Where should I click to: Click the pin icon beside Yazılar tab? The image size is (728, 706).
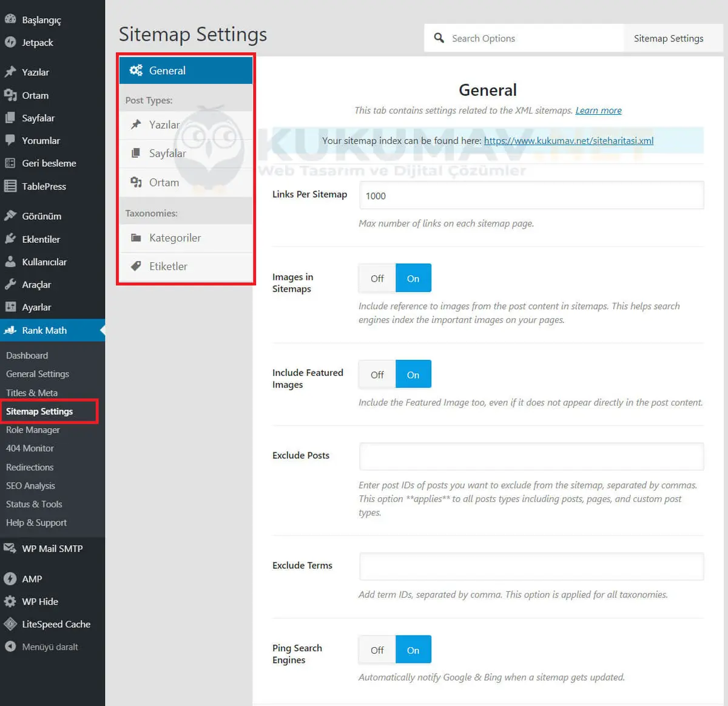tap(136, 124)
